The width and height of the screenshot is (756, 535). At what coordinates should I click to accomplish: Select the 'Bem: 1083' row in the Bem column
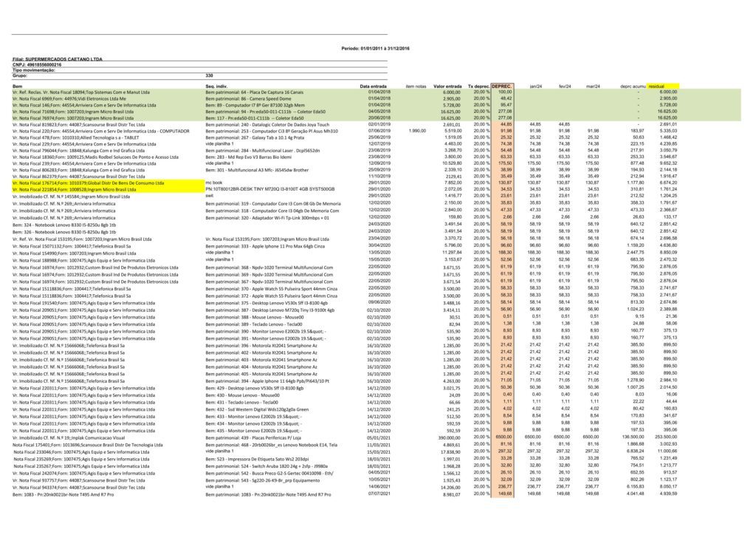click(x=63, y=494)
